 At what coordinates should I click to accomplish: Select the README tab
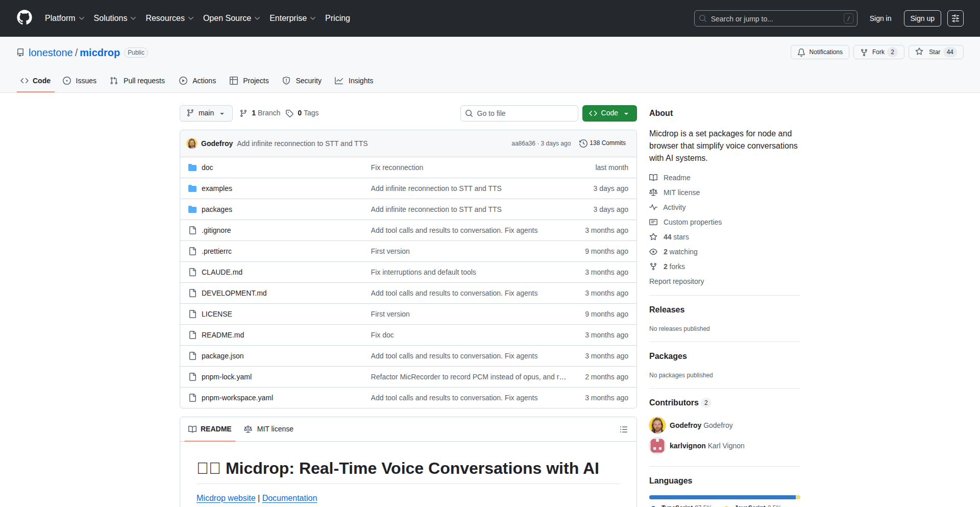coord(210,429)
